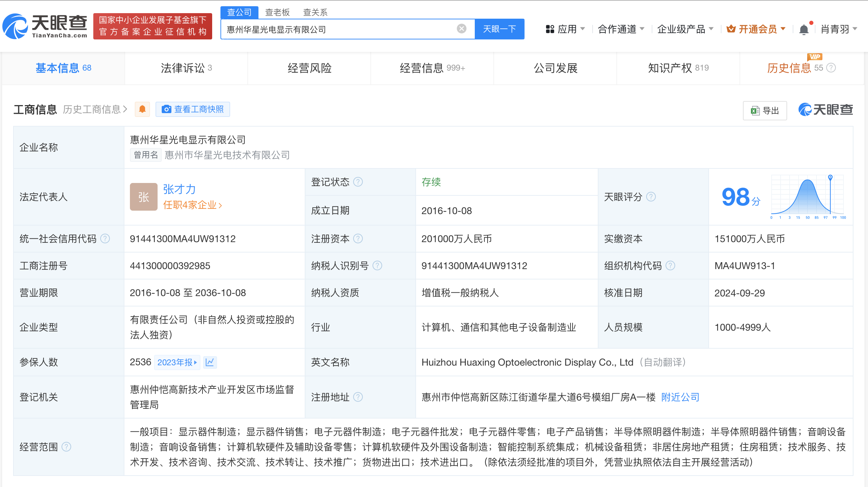Viewport: 868px width, 487px height.
Task: Select the 查老板 search tab
Action: (277, 12)
